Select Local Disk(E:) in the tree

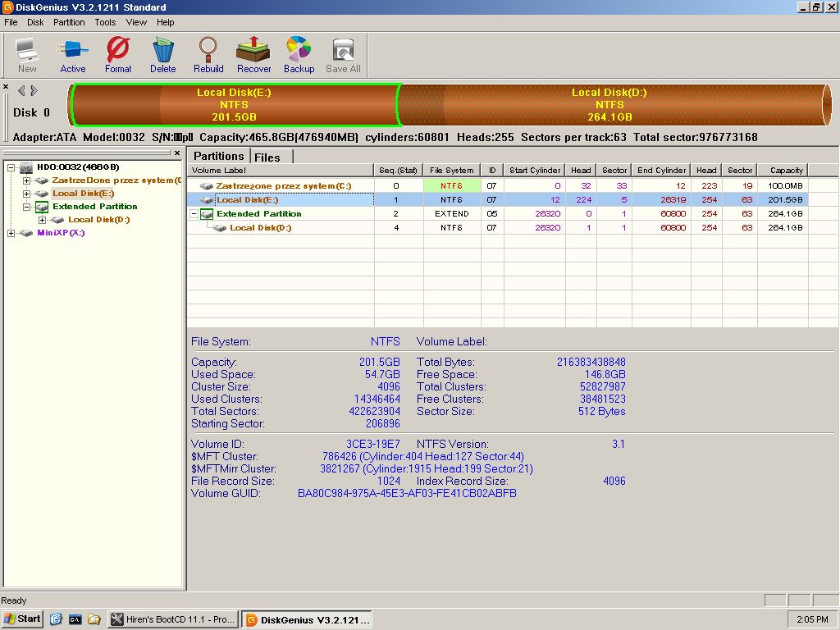(x=83, y=194)
